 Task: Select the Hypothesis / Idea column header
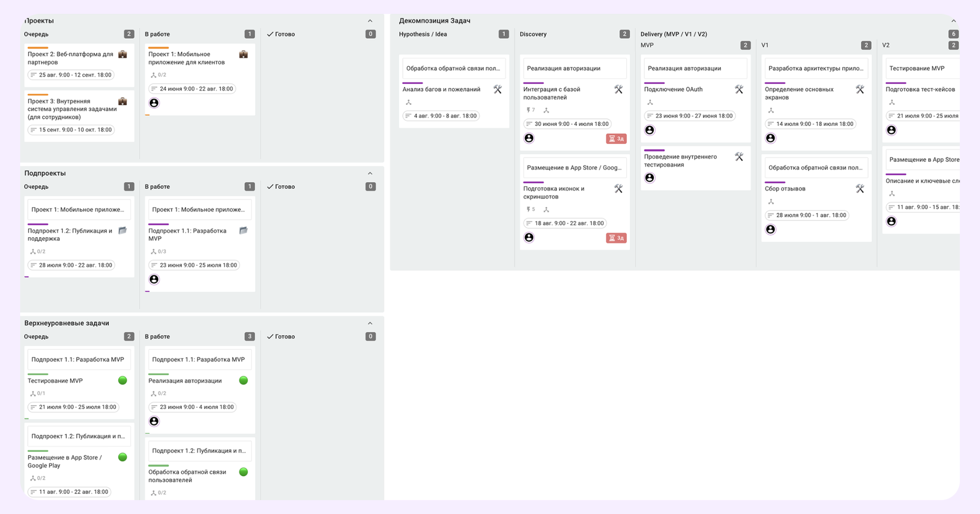pos(423,34)
